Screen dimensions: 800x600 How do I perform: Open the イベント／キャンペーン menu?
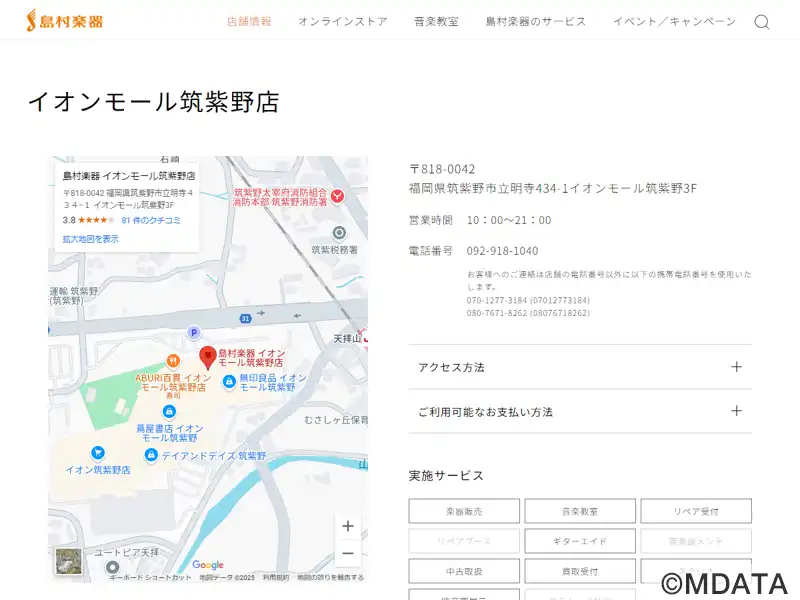pos(674,21)
